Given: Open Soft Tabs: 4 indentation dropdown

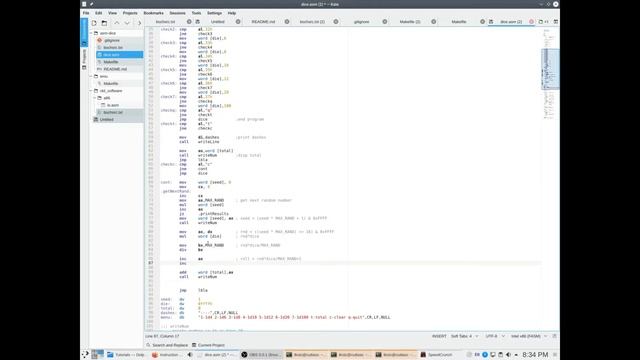Looking at the screenshot, I should pyautogui.click(x=464, y=336).
